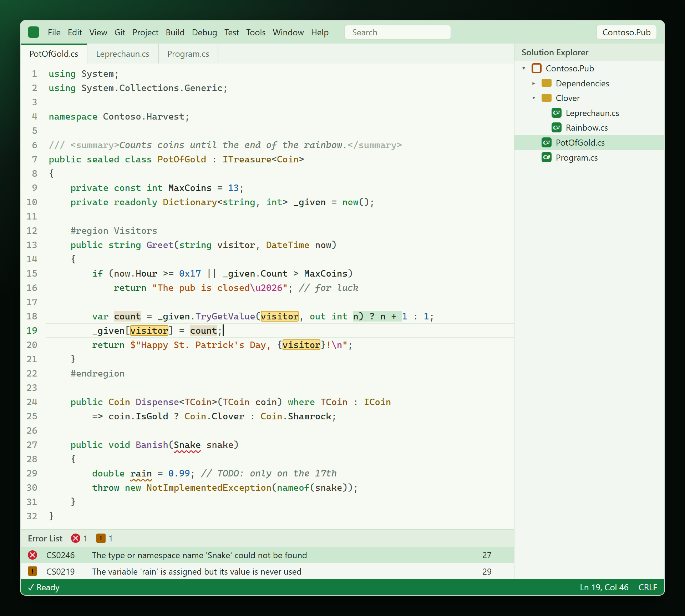Open the Build menu
This screenshot has height=616, width=685.
175,32
